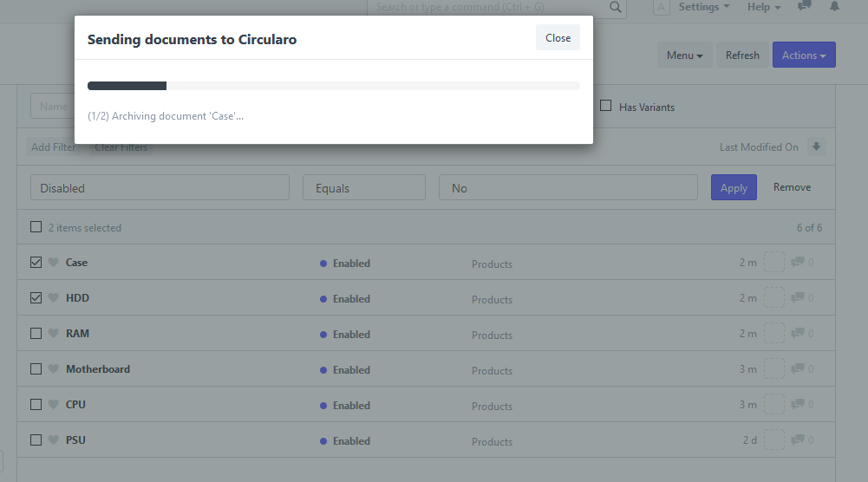The height and width of the screenshot is (482, 868).
Task: Click the archiving progress bar
Action: pyautogui.click(x=334, y=86)
